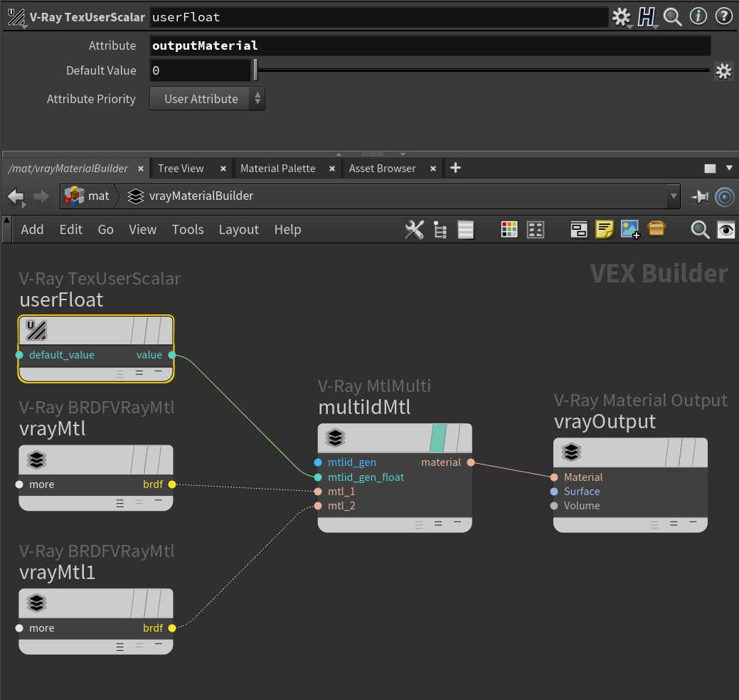Close the Material Palette tab

click(x=331, y=169)
